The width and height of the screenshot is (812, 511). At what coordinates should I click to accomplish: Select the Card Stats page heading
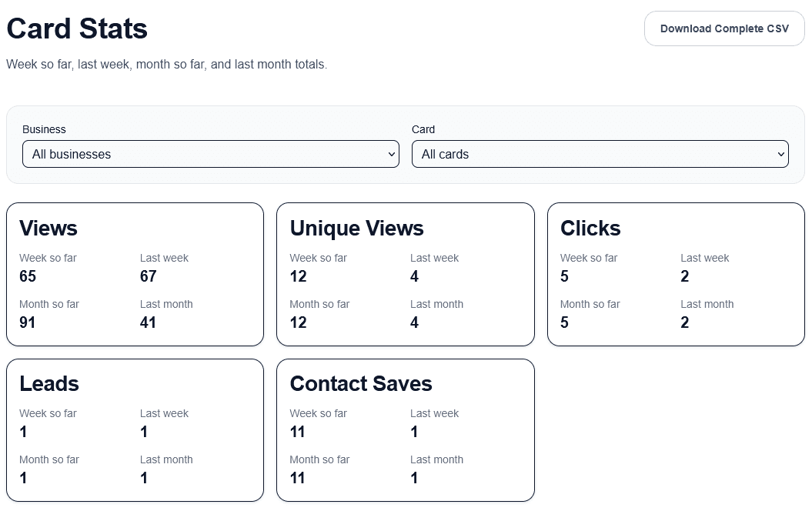point(77,28)
